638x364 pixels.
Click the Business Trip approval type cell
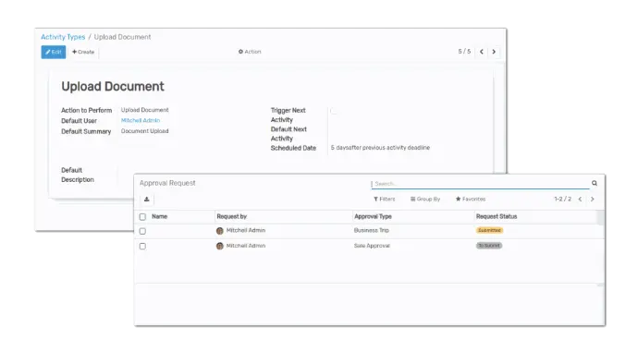(x=372, y=230)
